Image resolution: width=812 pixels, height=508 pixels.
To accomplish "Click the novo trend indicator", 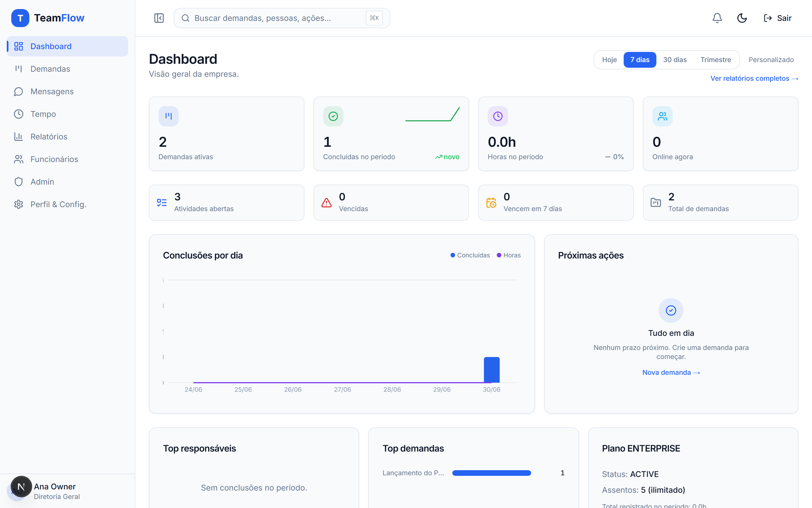I will click(447, 157).
